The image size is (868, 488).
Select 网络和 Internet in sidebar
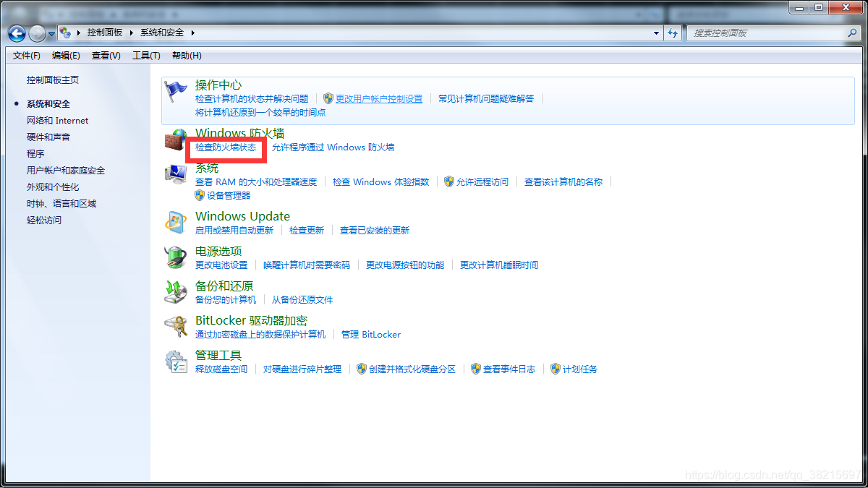[58, 121]
